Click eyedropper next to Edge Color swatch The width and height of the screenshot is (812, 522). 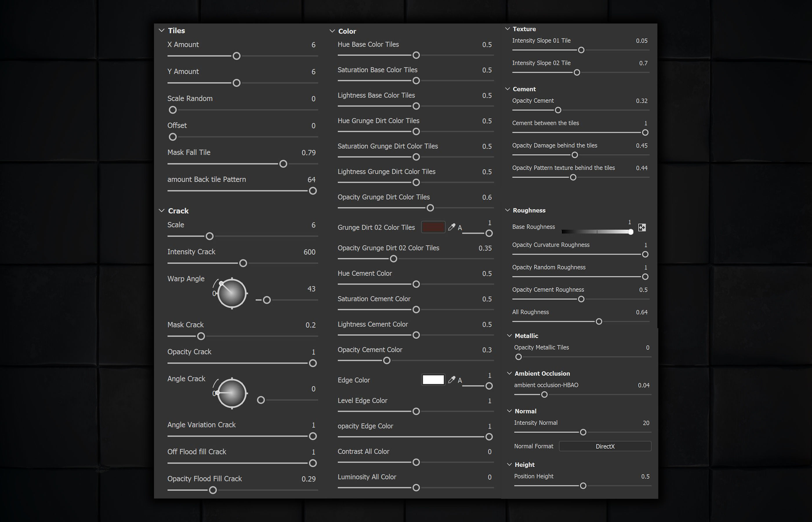[452, 380]
